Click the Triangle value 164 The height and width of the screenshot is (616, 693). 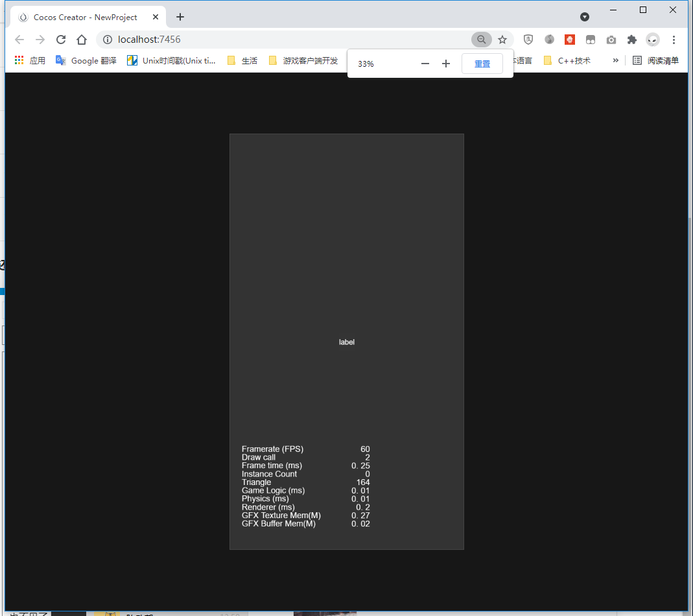(x=363, y=482)
